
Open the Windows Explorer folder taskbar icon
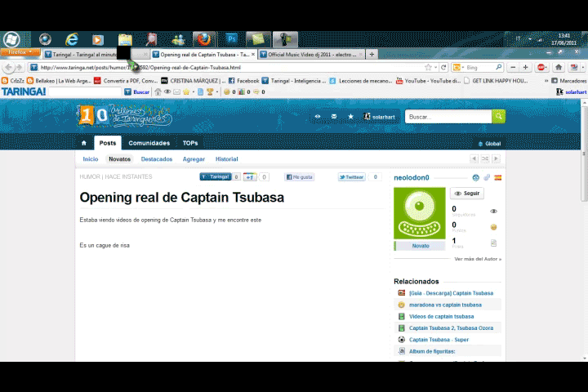coord(125,39)
